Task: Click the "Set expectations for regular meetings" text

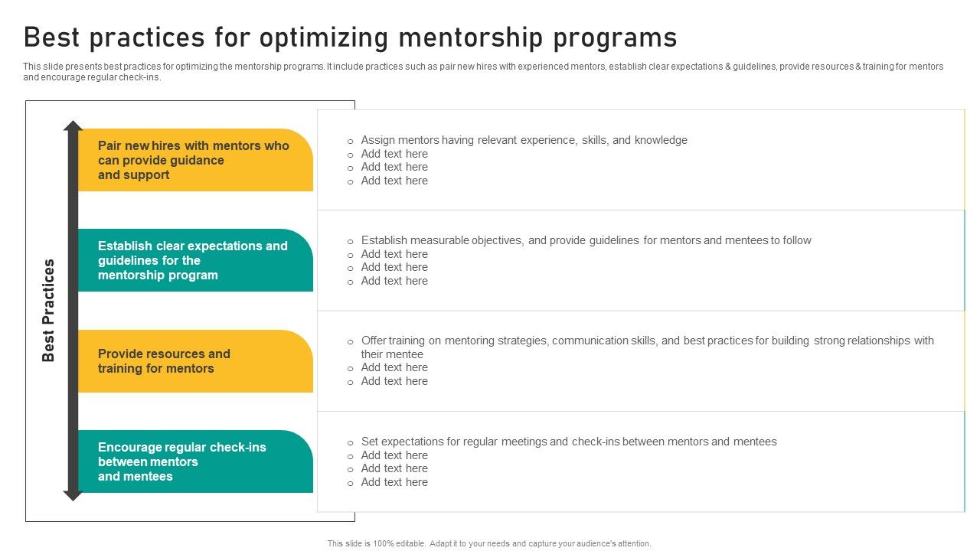Action: tap(569, 442)
